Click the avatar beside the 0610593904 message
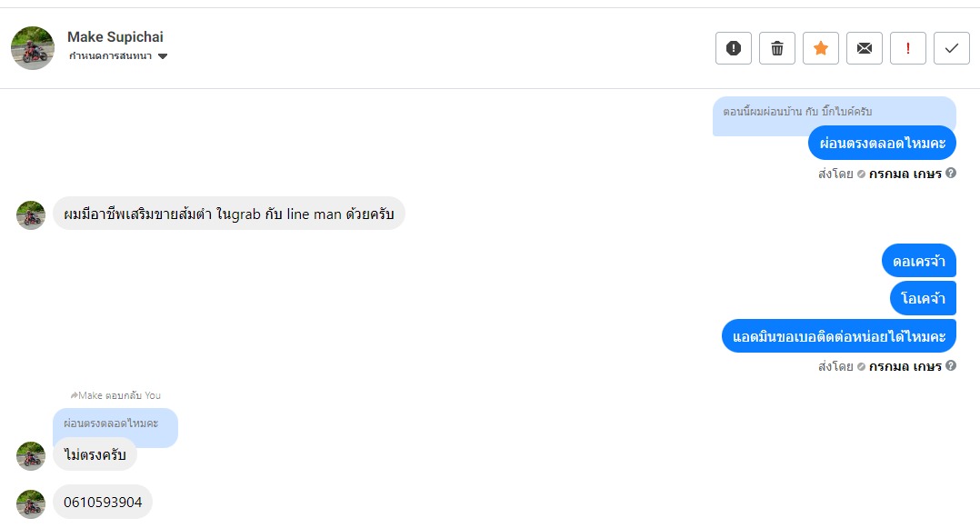Viewport: 980px width, 528px height. [31, 503]
